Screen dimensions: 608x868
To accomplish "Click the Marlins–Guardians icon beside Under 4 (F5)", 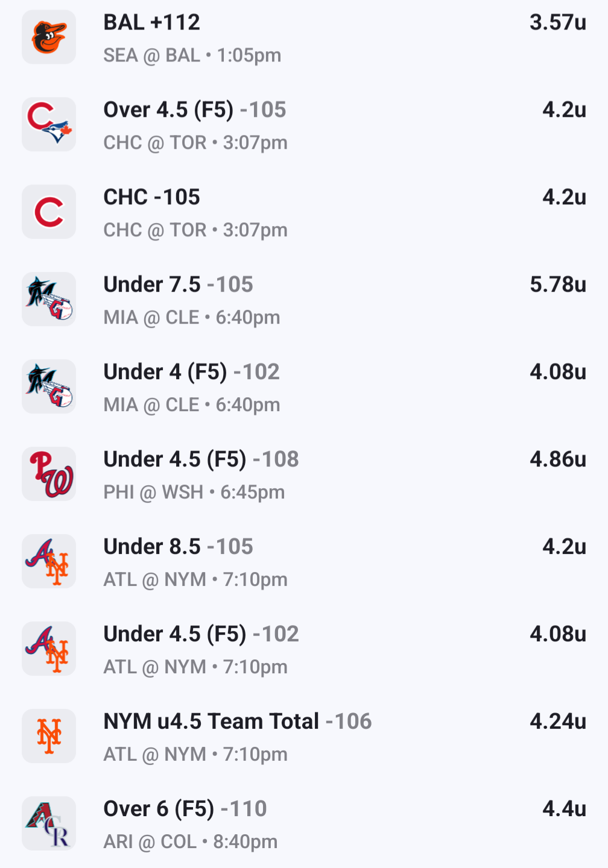I will pyautogui.click(x=49, y=387).
